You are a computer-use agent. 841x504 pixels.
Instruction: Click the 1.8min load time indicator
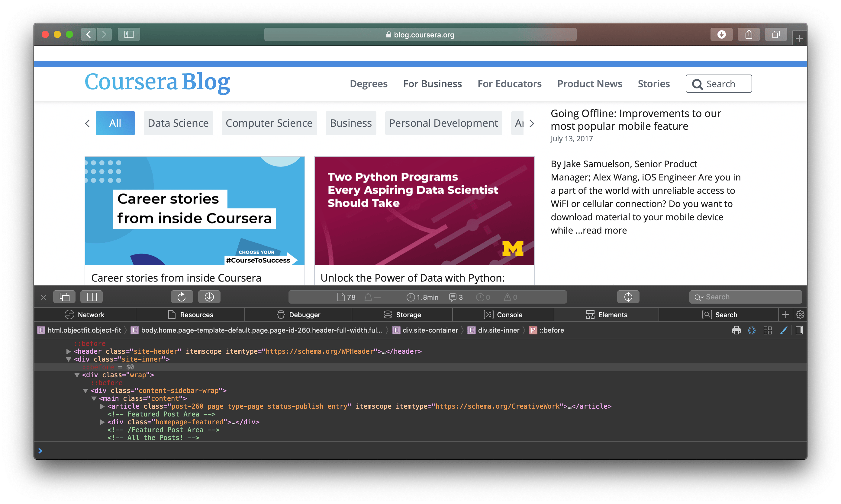coord(423,297)
